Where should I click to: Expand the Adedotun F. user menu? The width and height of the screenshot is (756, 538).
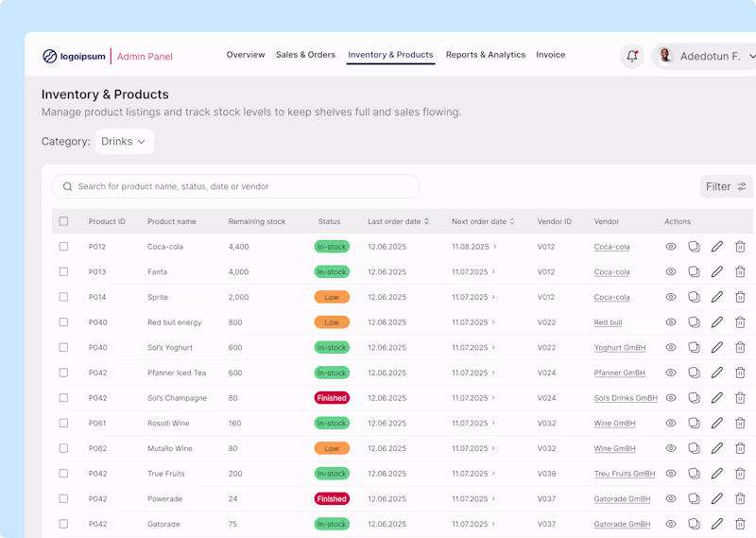coord(752,57)
